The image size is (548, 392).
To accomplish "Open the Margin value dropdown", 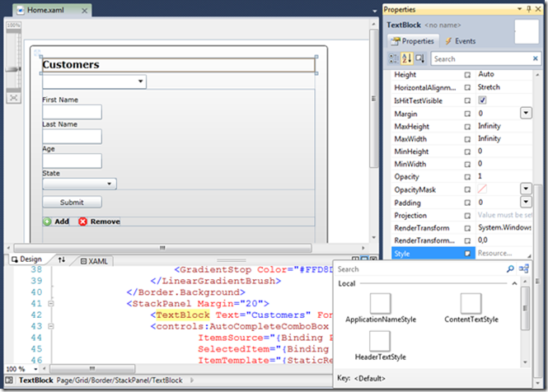I will click(526, 113).
